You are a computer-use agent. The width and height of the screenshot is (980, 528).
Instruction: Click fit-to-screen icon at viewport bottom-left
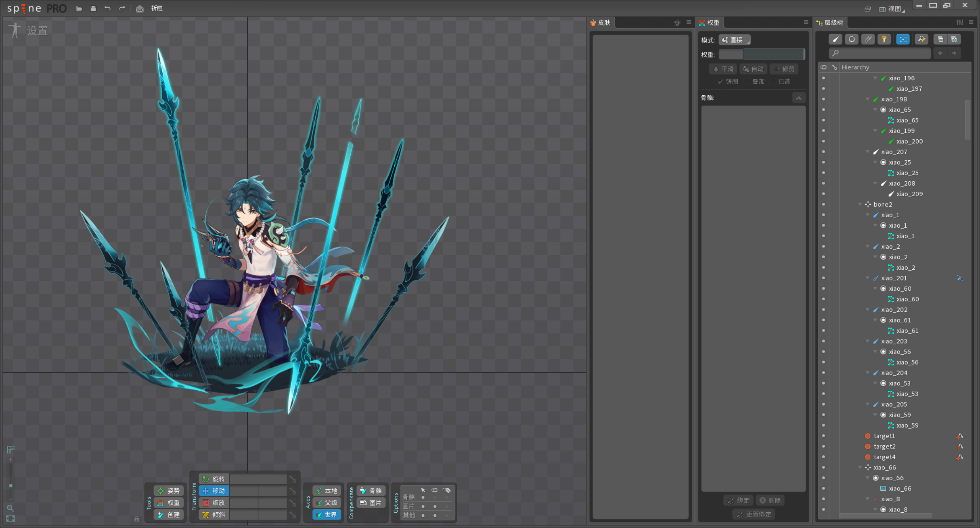click(10, 518)
